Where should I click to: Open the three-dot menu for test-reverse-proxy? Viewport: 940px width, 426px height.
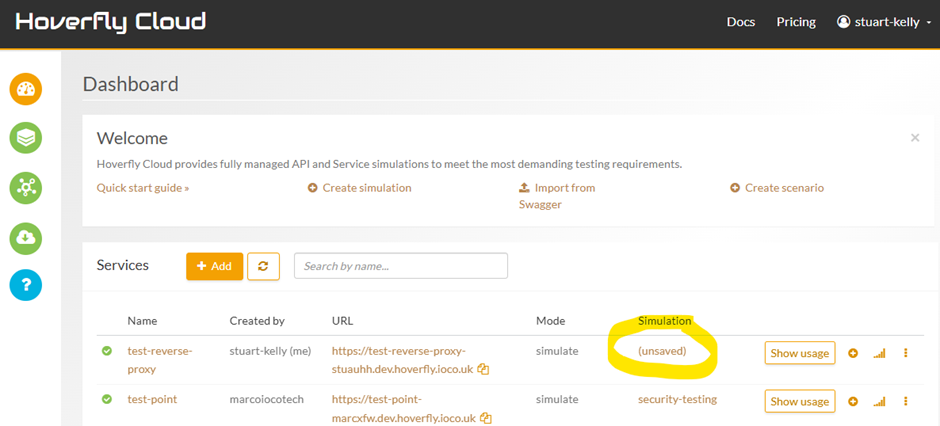[906, 353]
